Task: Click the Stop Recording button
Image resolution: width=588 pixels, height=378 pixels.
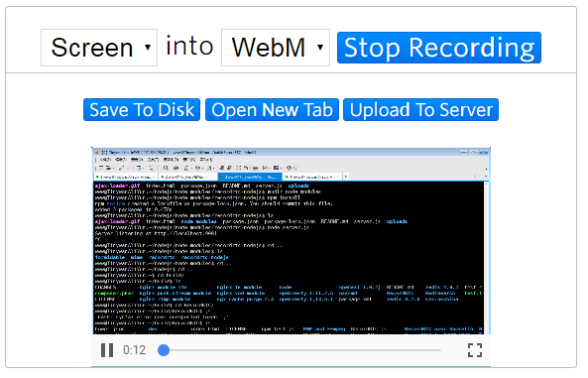Action: point(439,48)
